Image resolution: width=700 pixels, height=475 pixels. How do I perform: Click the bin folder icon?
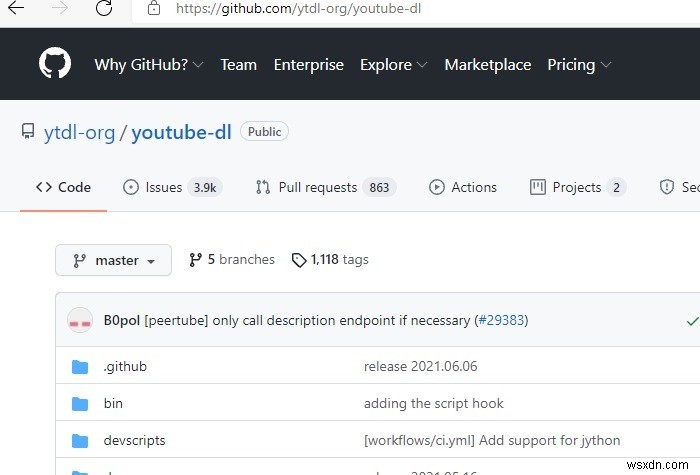coord(80,404)
